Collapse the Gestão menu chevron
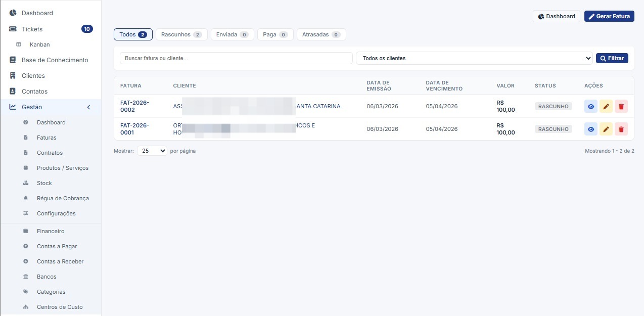Screen dimensions: 644x316 [88, 107]
